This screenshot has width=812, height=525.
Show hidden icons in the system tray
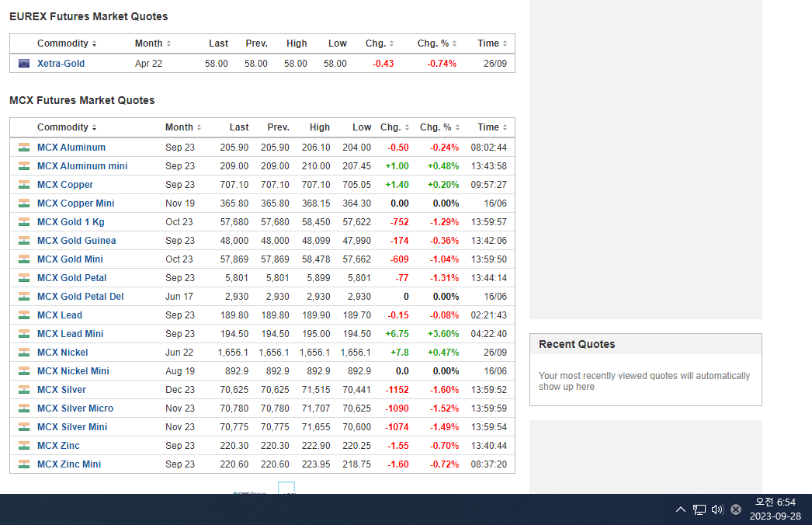[681, 509]
